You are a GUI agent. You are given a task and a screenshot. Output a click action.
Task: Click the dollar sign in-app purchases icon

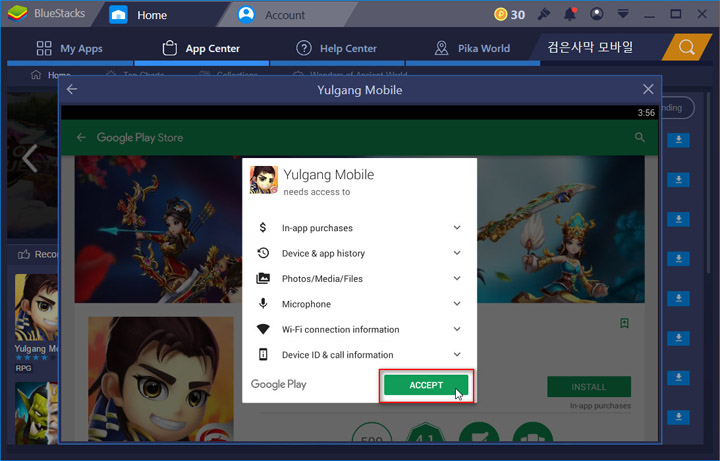point(263,227)
